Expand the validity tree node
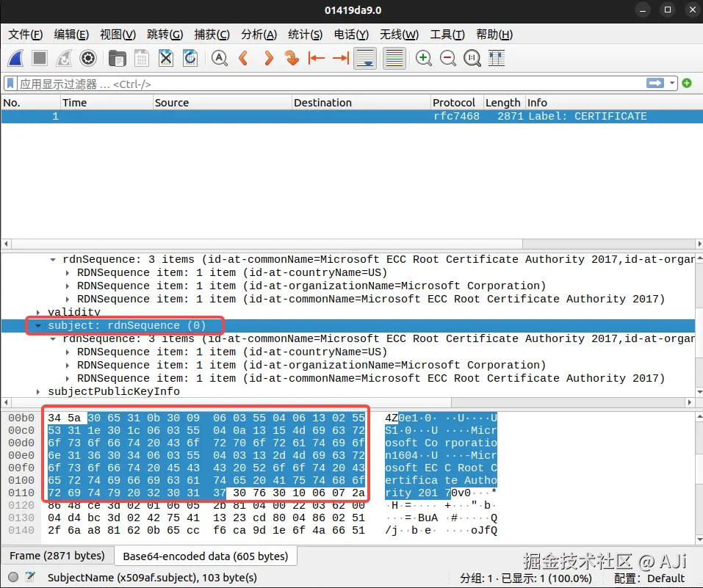 pyautogui.click(x=38, y=313)
